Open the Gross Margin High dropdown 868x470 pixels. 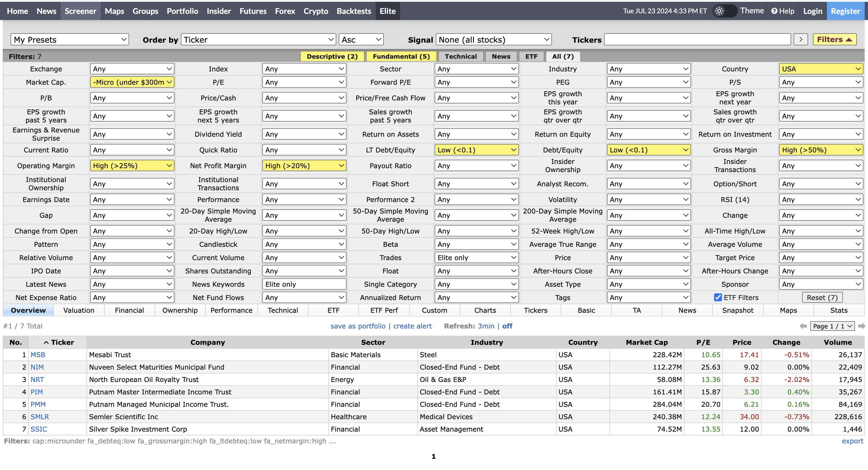click(x=821, y=150)
